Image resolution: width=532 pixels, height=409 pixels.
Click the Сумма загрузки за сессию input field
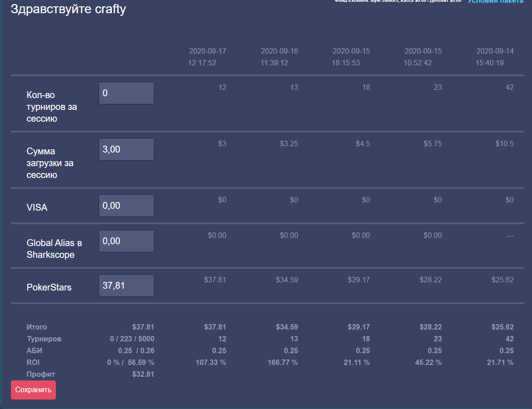(127, 149)
